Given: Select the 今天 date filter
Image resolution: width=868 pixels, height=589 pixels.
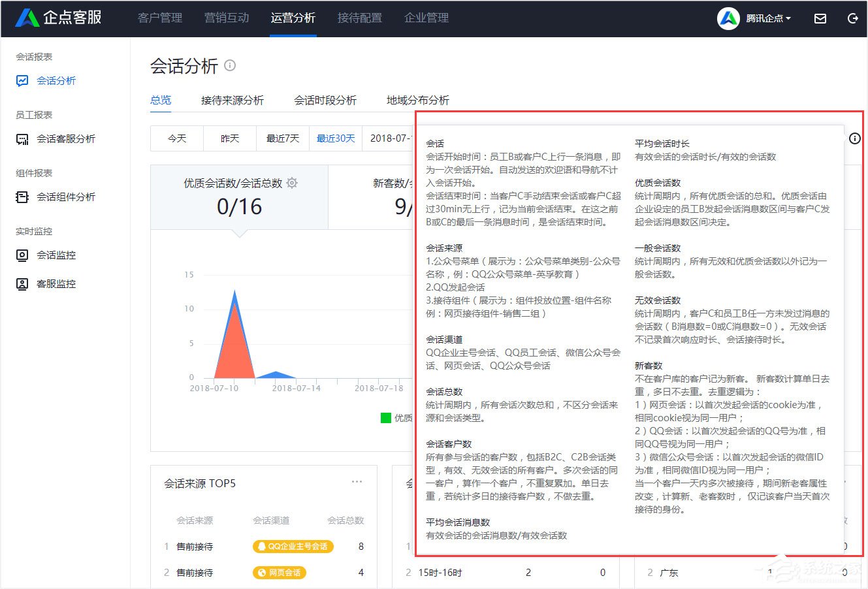Looking at the screenshot, I should (176, 138).
